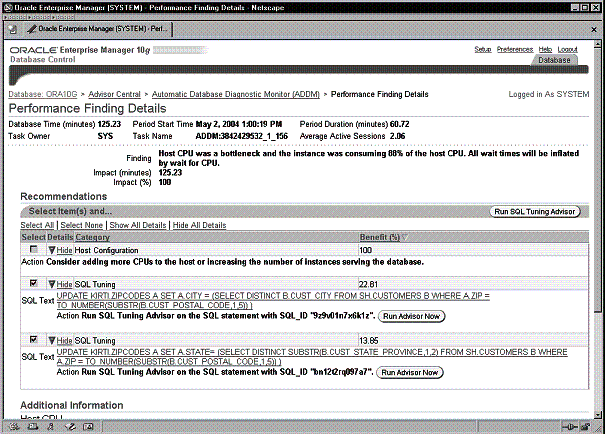
Task: Expand the second collapsed toolbar grippy
Action: point(39,17)
